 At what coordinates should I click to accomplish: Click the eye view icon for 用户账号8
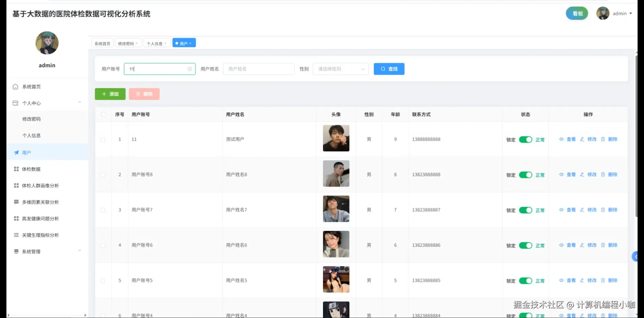point(561,175)
